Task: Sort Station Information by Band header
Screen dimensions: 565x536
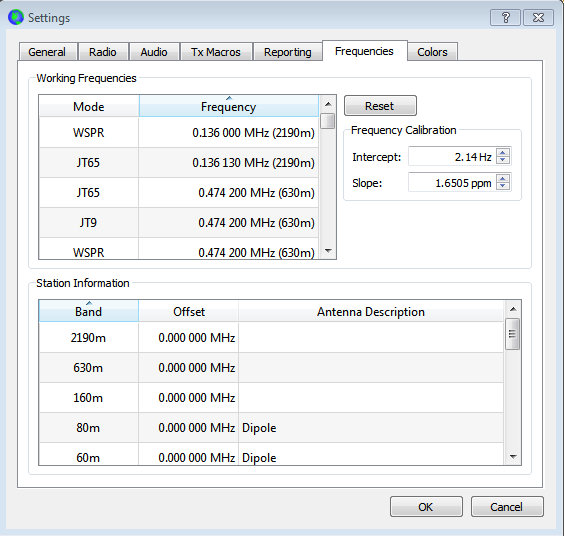Action: click(88, 311)
